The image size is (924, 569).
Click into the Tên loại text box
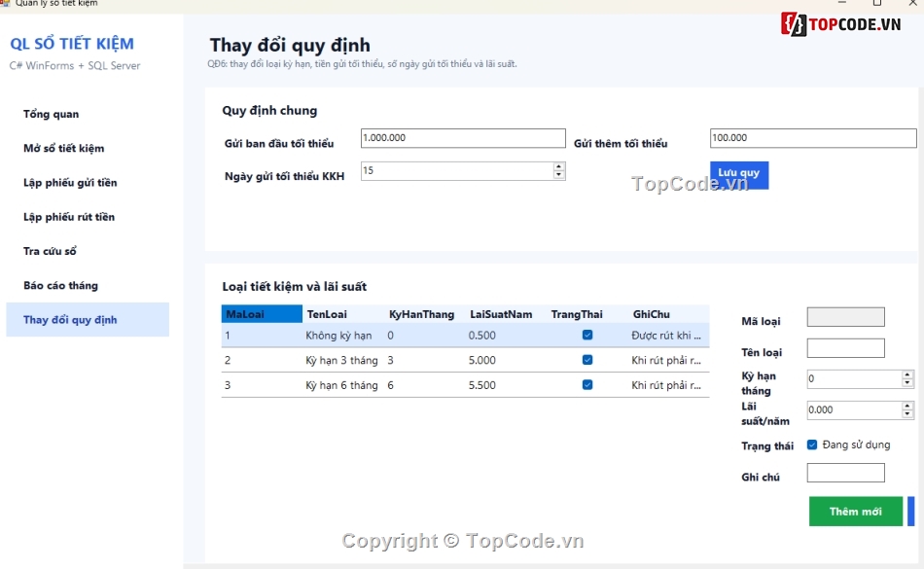click(x=845, y=348)
